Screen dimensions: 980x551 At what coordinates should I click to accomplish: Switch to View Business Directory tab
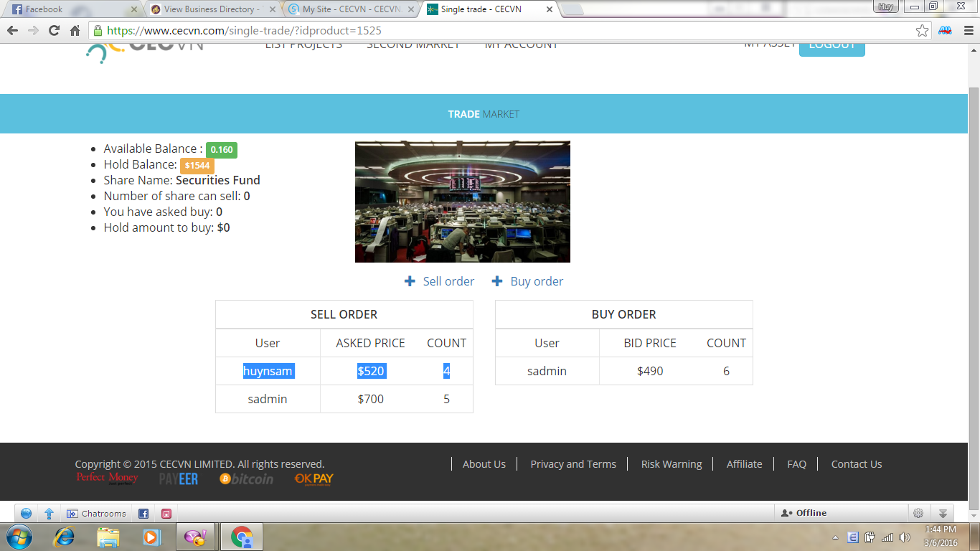(x=212, y=9)
